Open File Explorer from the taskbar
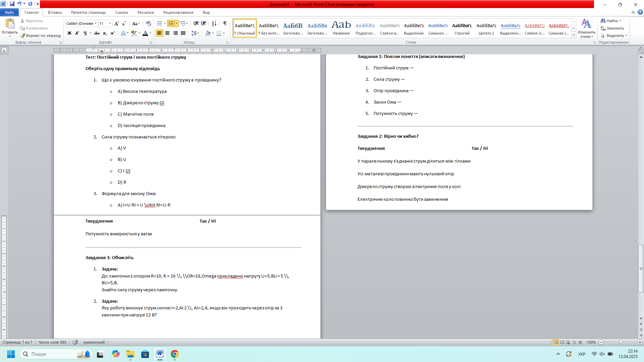This screenshot has width=644, height=362. 130,354
